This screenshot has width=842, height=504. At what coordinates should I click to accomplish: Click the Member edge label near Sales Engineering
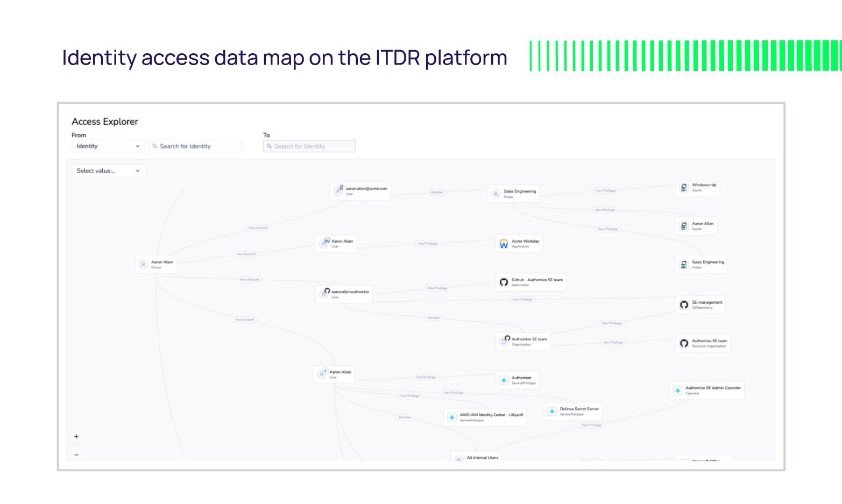tap(436, 192)
